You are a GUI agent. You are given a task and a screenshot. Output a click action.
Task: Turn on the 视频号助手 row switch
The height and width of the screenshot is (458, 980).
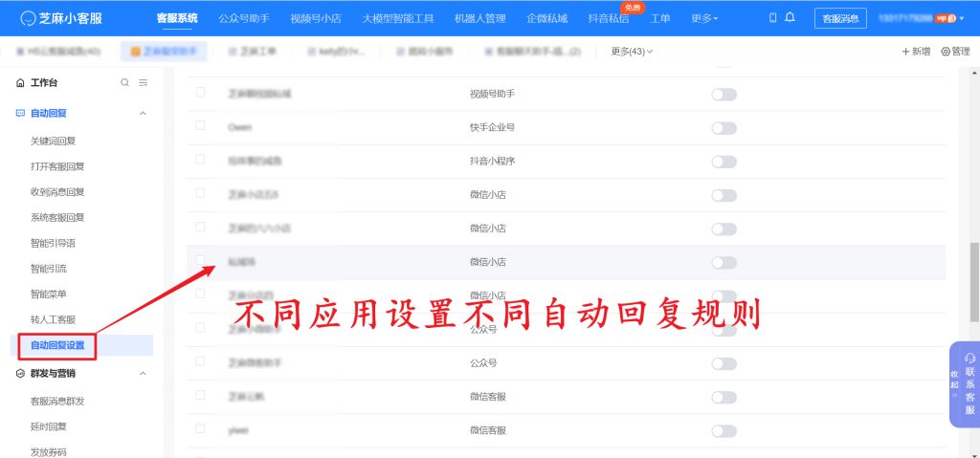click(x=724, y=95)
